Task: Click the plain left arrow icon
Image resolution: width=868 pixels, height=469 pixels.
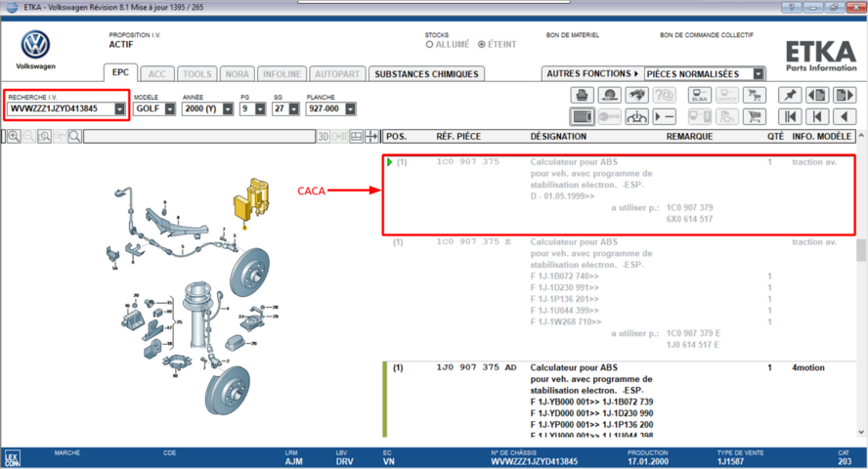Action: coord(845,116)
